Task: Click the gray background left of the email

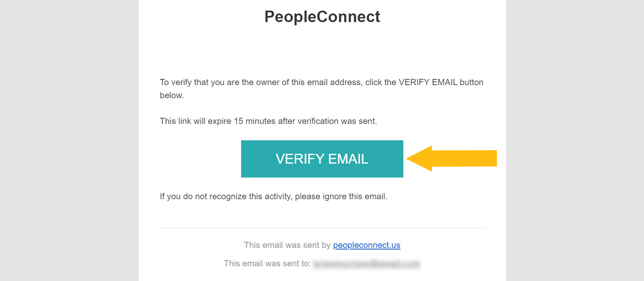Action: coord(69,140)
